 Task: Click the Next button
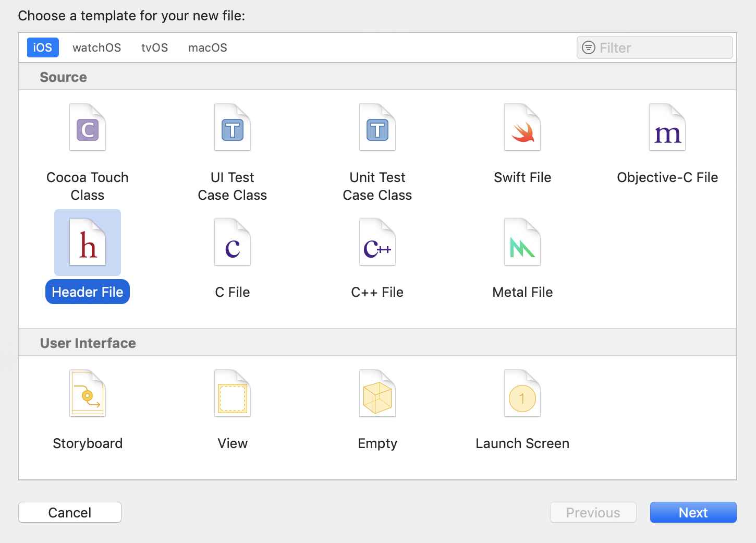[693, 512]
